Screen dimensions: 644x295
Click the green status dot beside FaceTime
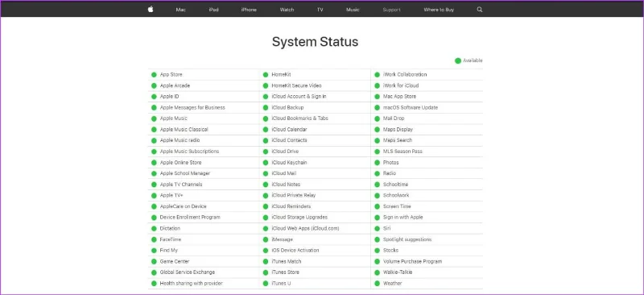coord(154,239)
